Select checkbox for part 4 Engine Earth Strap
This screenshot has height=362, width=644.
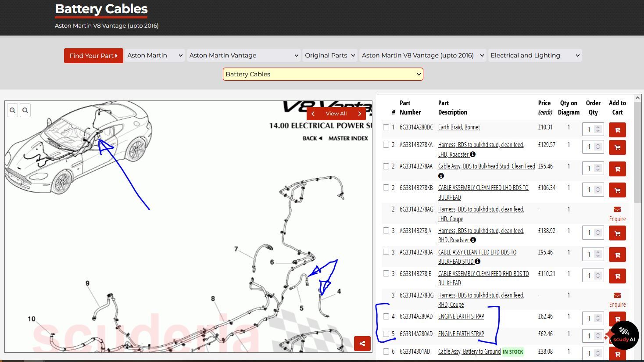pyautogui.click(x=386, y=316)
